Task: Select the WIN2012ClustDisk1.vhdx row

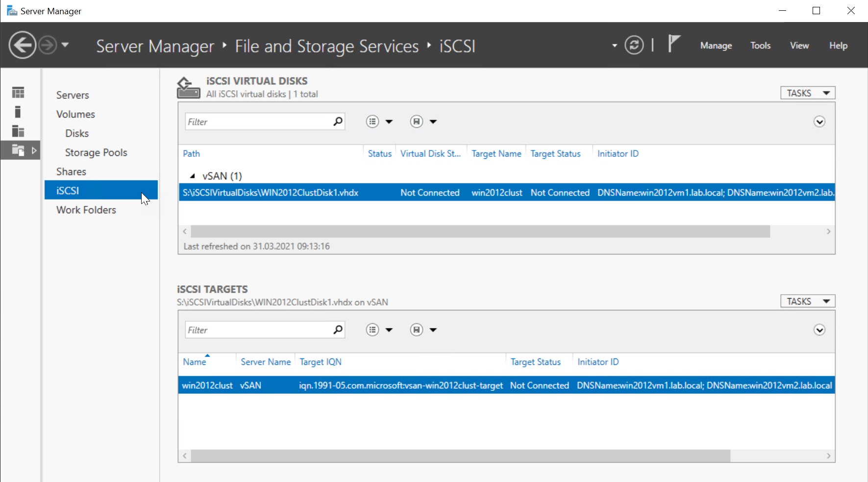Action: 506,192
